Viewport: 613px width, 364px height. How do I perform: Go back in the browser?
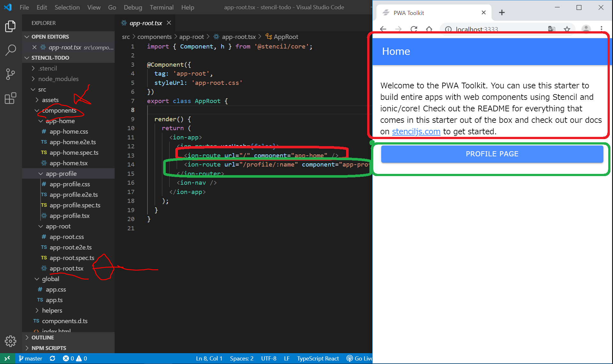click(383, 29)
